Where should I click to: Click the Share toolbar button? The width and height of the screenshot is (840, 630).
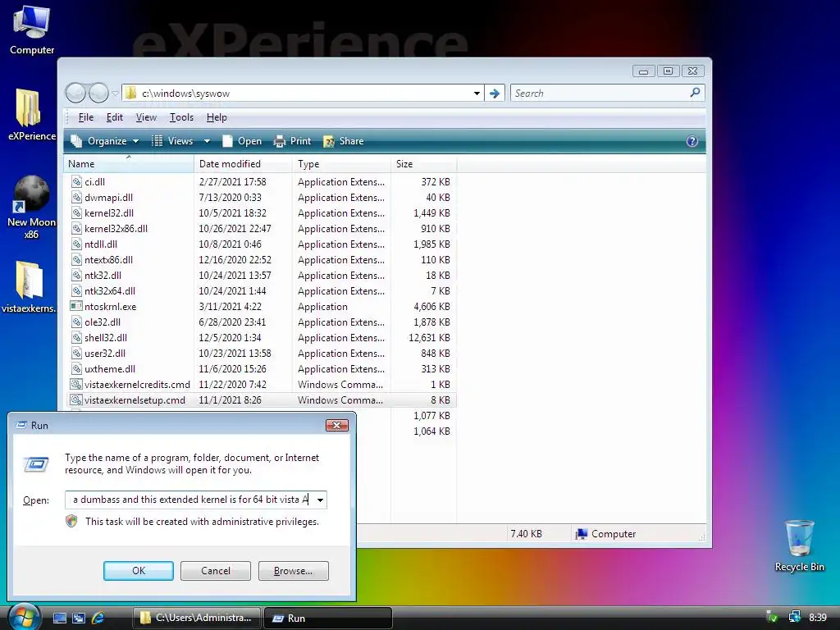coord(344,141)
